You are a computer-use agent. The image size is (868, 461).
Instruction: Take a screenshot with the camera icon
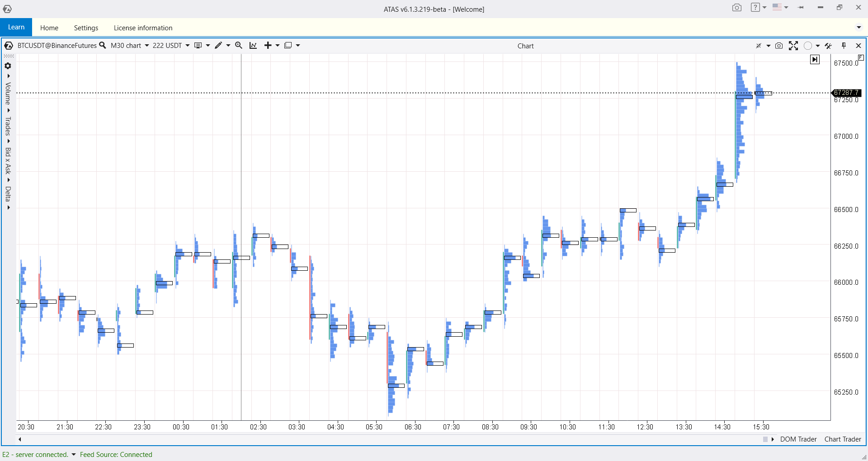coord(778,46)
